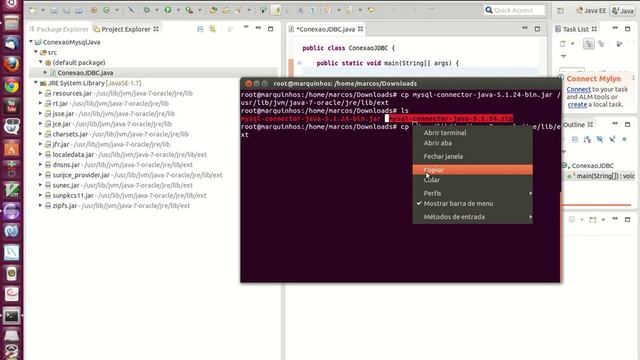Click the green Run toolbar button

[168, 10]
